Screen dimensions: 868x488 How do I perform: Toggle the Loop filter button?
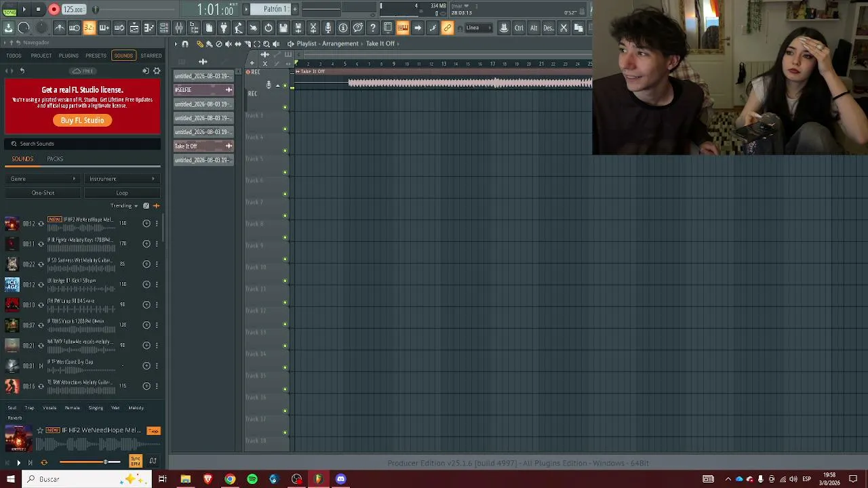(122, 193)
